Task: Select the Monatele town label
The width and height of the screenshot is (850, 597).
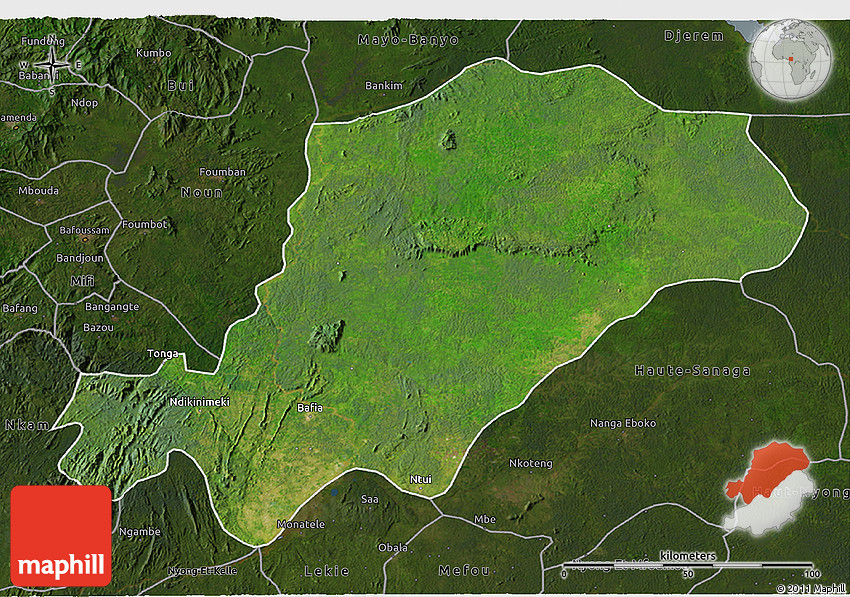Action: click(x=301, y=524)
